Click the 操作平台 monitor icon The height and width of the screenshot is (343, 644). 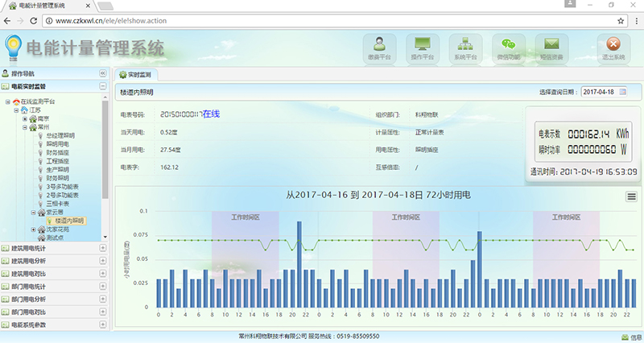click(x=423, y=47)
